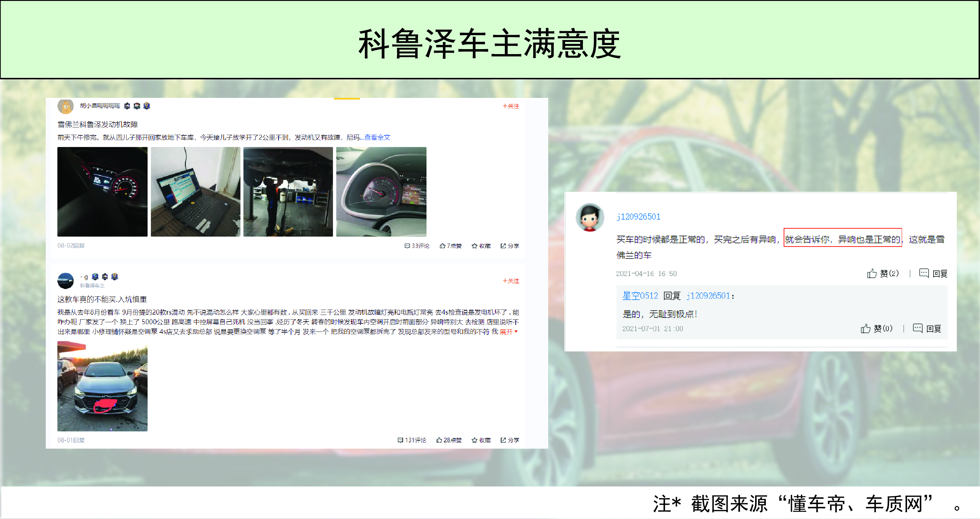The width and height of the screenshot is (980, 519).
Task: Open gray car photo thumbnail
Action: click(102, 386)
